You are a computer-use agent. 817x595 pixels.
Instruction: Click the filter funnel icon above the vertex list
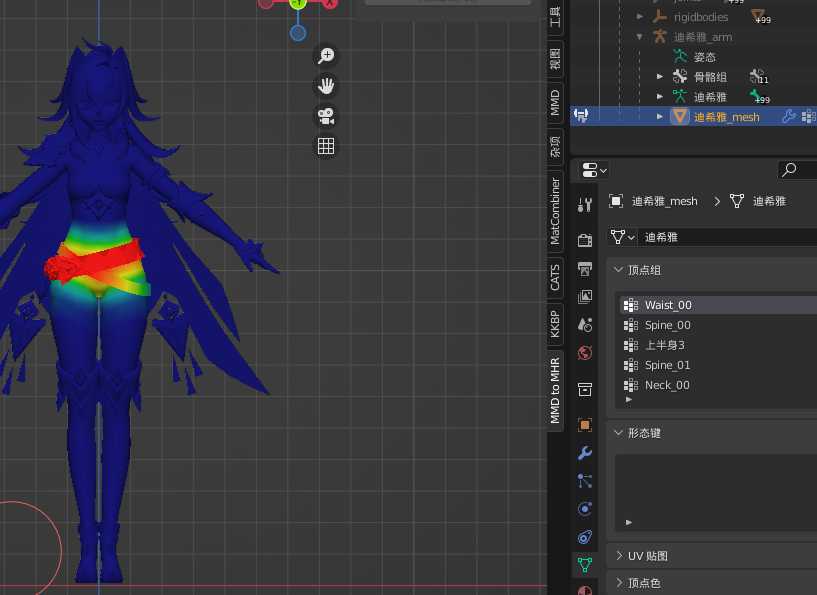coord(619,237)
